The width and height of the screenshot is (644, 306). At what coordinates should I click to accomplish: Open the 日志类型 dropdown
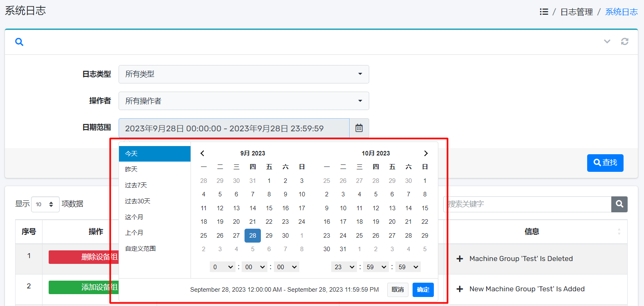244,74
